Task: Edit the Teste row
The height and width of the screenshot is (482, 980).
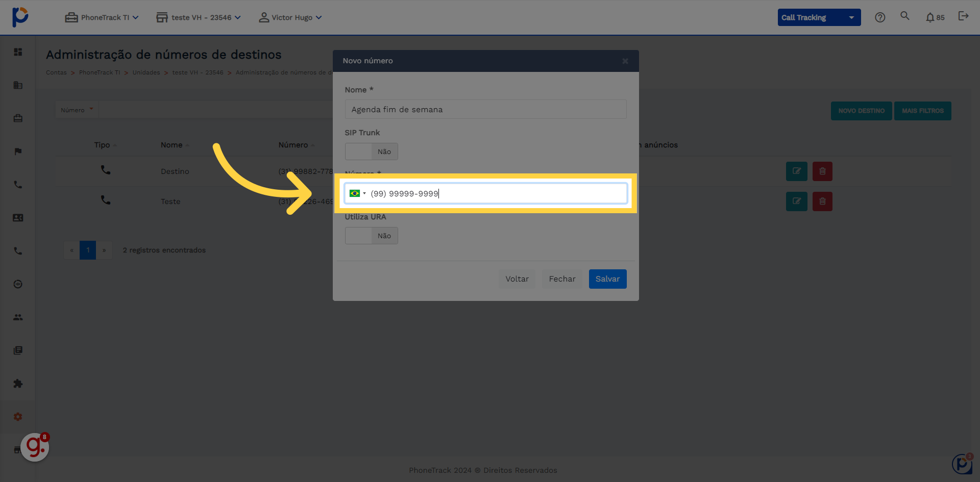Action: tap(796, 201)
